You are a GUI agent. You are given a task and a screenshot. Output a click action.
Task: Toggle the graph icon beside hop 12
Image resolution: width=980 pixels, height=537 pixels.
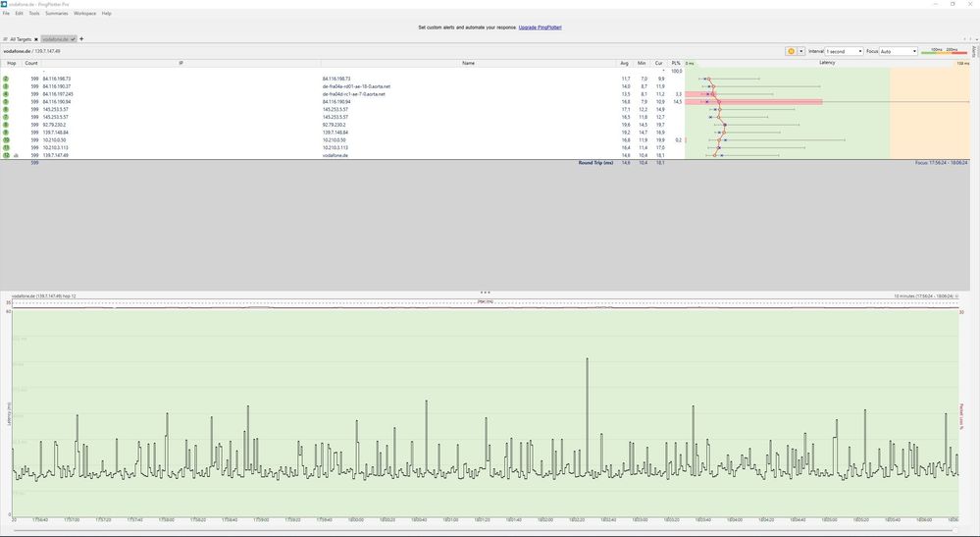click(17, 155)
